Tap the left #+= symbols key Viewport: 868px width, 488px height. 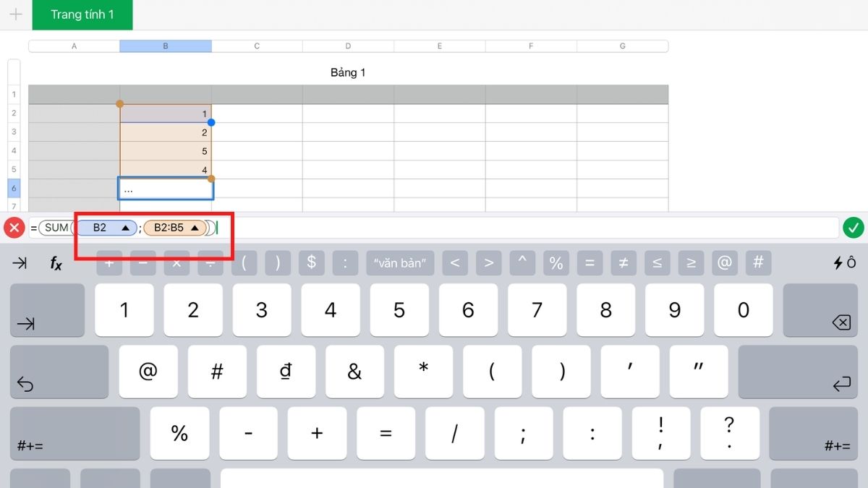(x=75, y=434)
